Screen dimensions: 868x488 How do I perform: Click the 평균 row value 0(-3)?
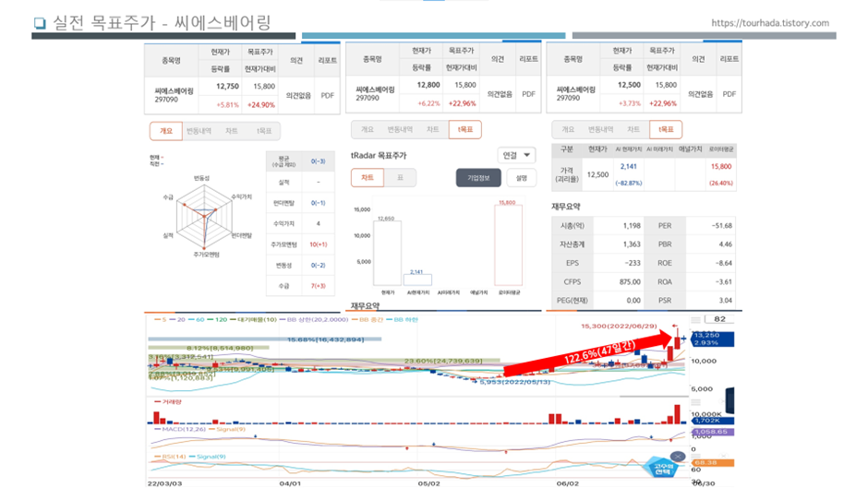coord(318,161)
